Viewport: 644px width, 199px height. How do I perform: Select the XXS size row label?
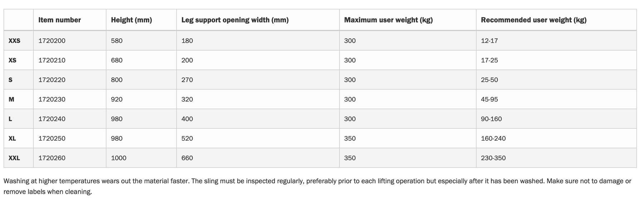point(14,41)
